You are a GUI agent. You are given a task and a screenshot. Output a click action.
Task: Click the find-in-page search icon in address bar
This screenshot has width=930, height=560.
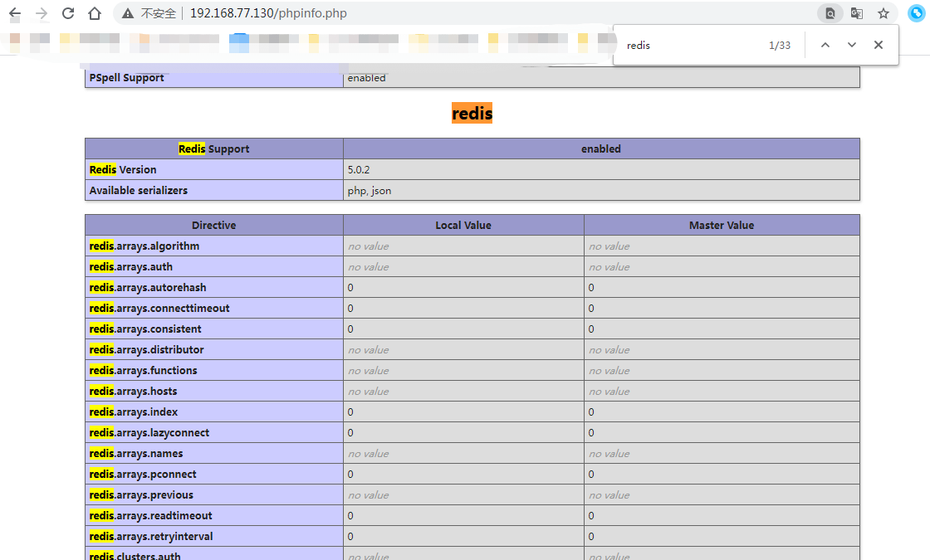click(x=830, y=13)
